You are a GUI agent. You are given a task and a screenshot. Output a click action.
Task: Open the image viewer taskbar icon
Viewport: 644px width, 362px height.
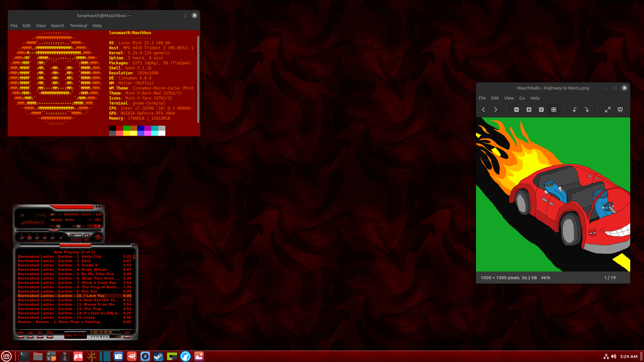[199, 356]
